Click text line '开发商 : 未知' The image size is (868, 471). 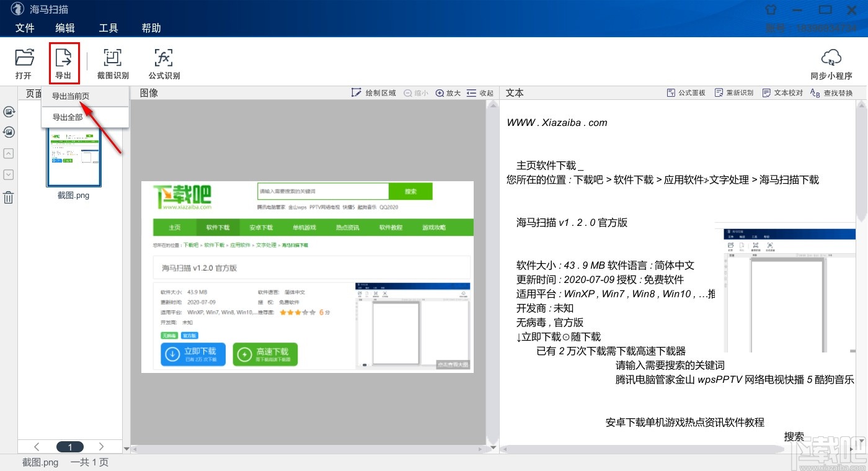pos(544,308)
